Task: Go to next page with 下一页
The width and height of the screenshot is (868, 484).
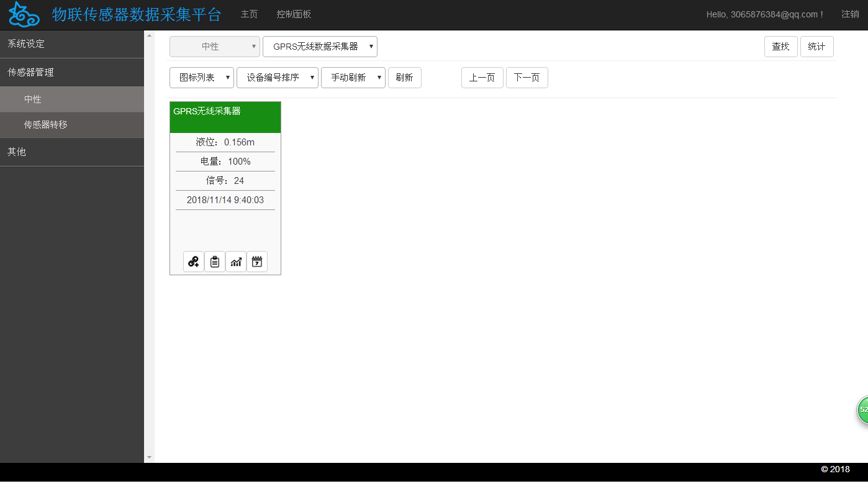Action: (527, 77)
